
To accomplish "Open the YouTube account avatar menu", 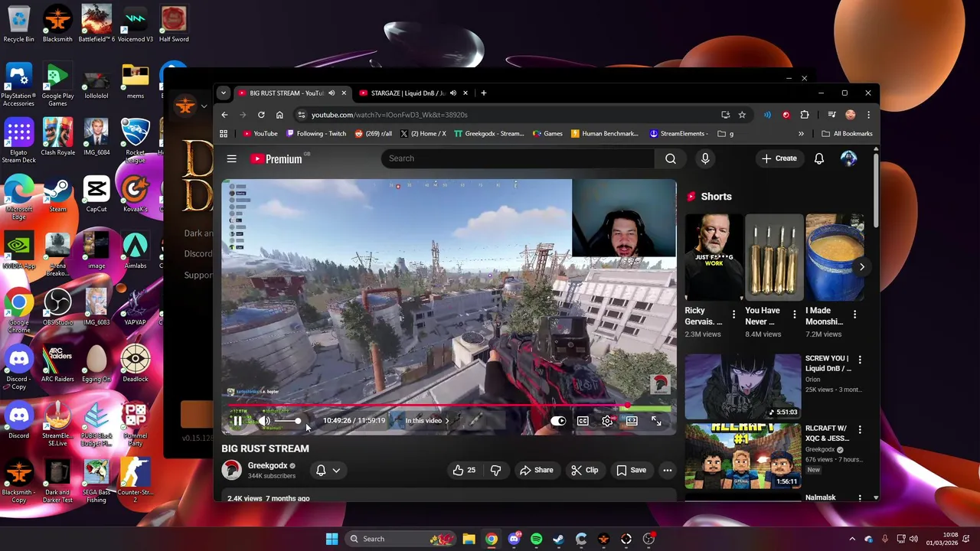I will point(848,158).
